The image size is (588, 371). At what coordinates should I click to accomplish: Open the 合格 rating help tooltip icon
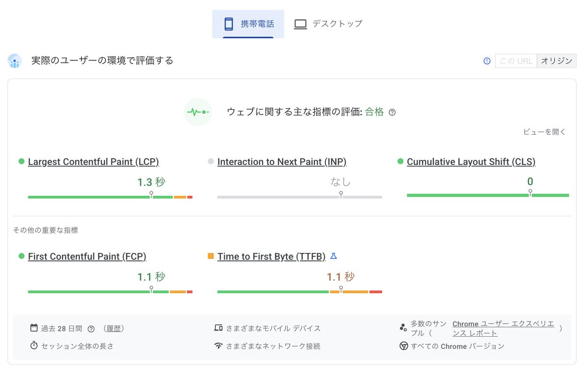[x=392, y=112]
